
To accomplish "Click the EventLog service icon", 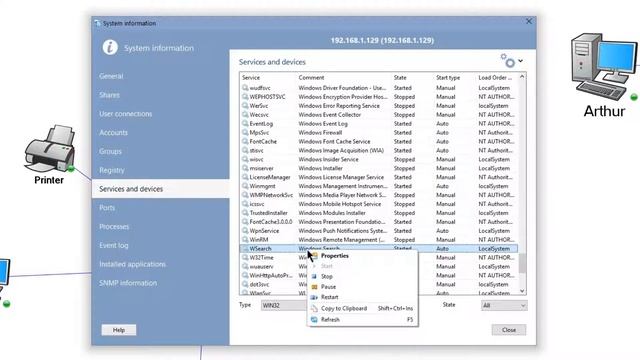I will click(245, 124).
